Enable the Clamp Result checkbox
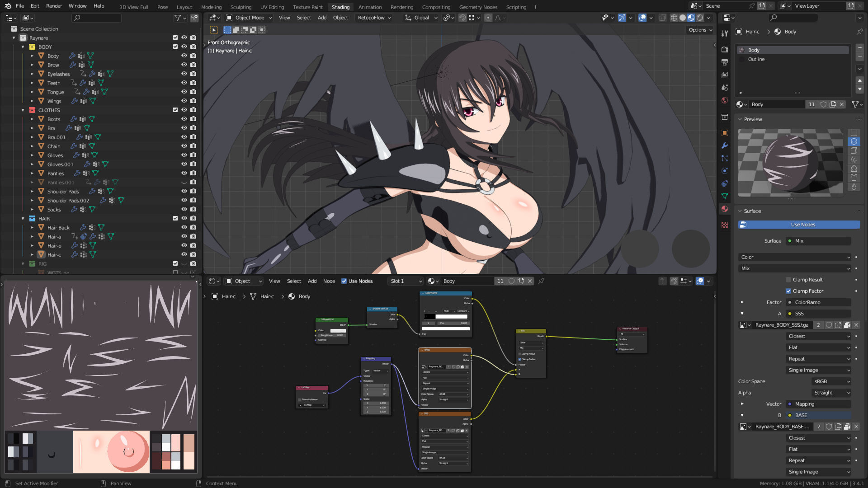 788,280
